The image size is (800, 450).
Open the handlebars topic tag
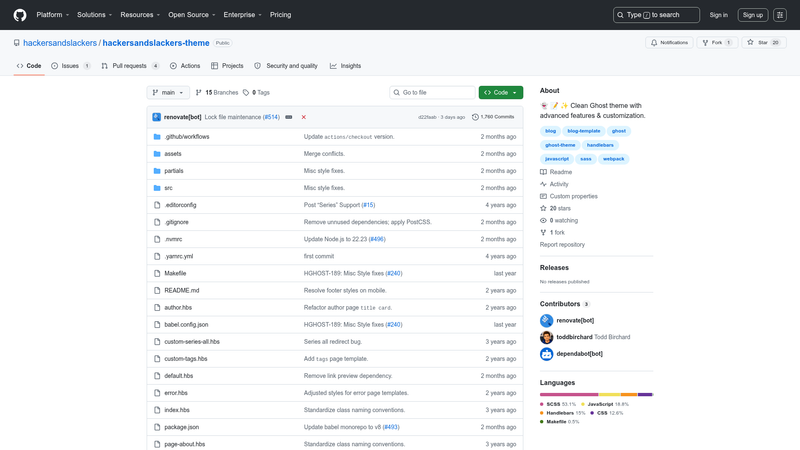[600, 145]
